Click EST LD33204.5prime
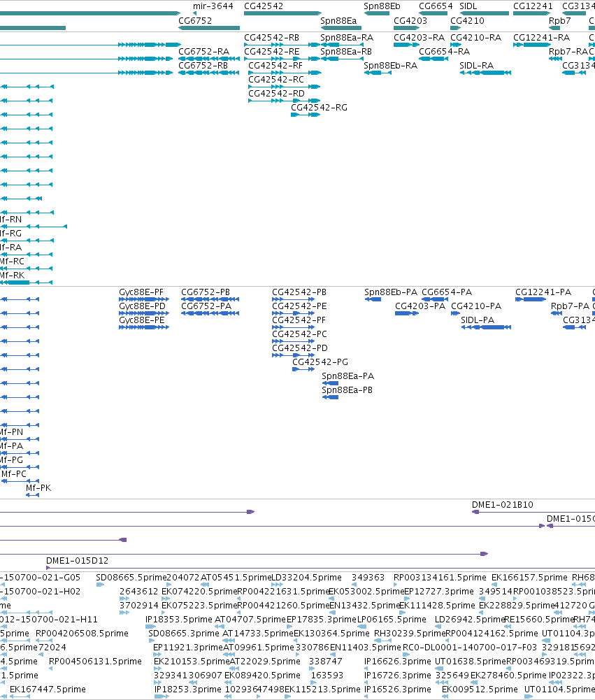Image resolution: width=595 pixels, height=700 pixels. click(x=277, y=585)
